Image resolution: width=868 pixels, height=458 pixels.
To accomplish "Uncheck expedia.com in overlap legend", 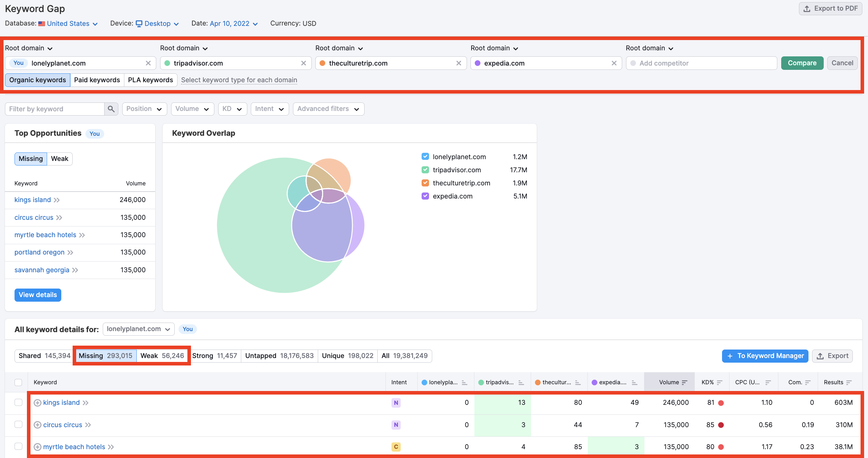I will pyautogui.click(x=425, y=196).
